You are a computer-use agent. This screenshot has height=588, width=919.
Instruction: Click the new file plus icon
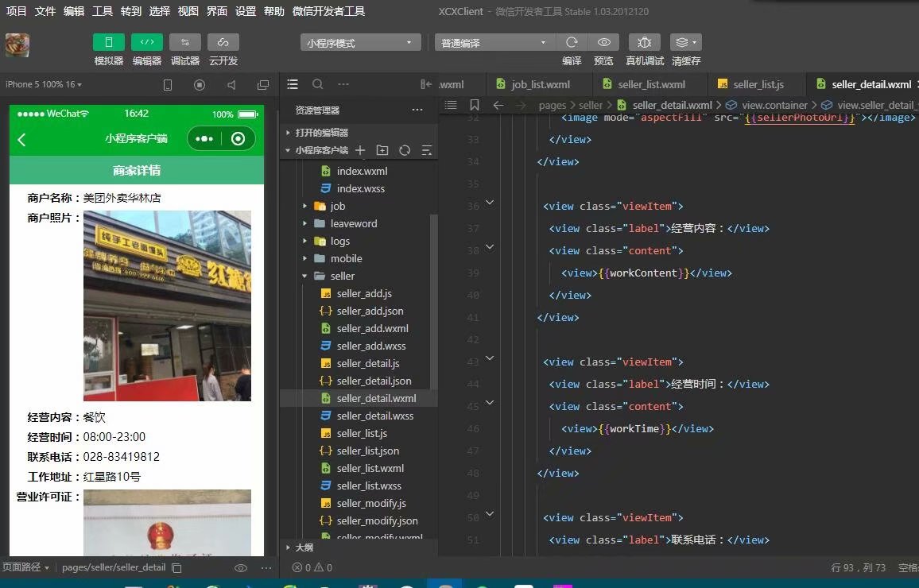360,150
